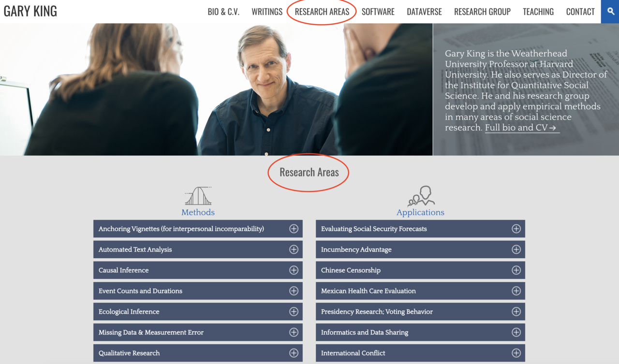
Task: Open the Dataverse navigation item
Action: pyautogui.click(x=424, y=12)
